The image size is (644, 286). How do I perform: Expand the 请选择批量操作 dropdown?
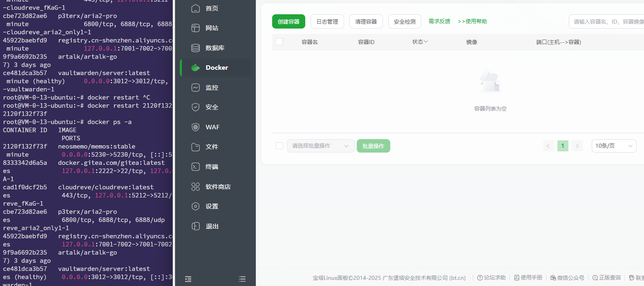(x=320, y=146)
